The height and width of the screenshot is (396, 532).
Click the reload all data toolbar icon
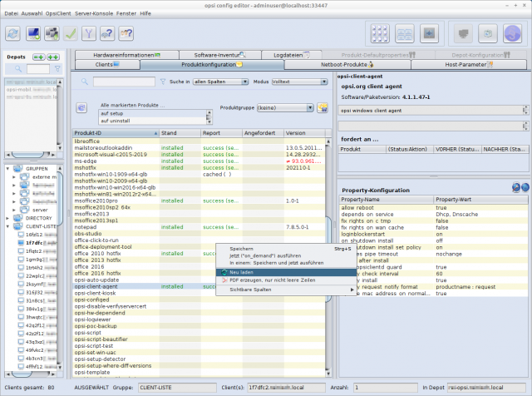point(13,33)
